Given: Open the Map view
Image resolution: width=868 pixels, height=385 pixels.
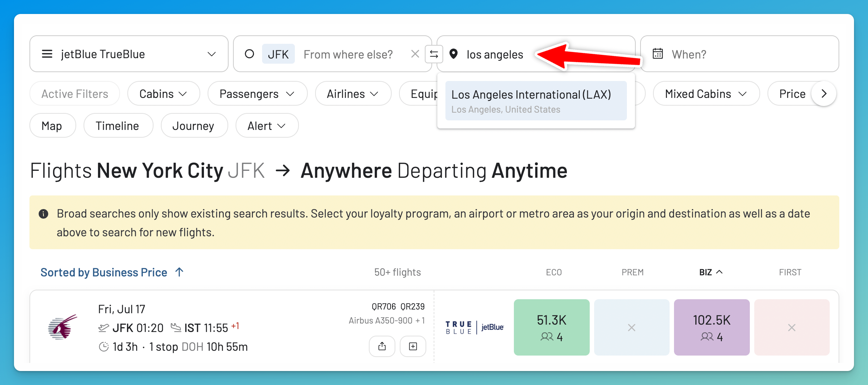Looking at the screenshot, I should coord(52,126).
